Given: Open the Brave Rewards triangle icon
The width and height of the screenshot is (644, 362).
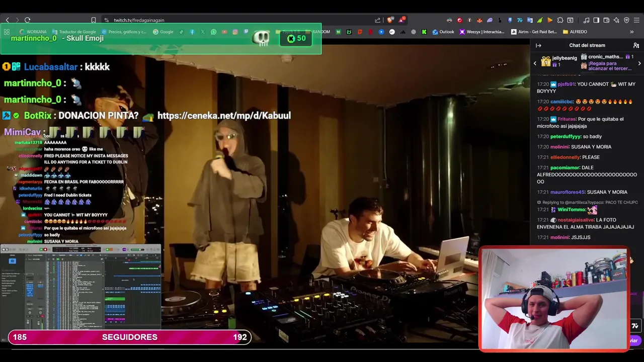Looking at the screenshot, I should coord(401,20).
